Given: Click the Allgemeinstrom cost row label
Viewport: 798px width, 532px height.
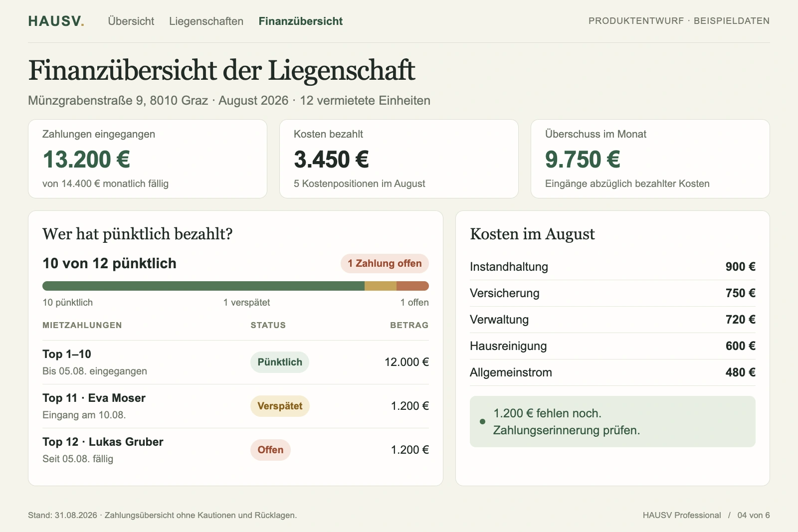Looking at the screenshot, I should (x=511, y=372).
